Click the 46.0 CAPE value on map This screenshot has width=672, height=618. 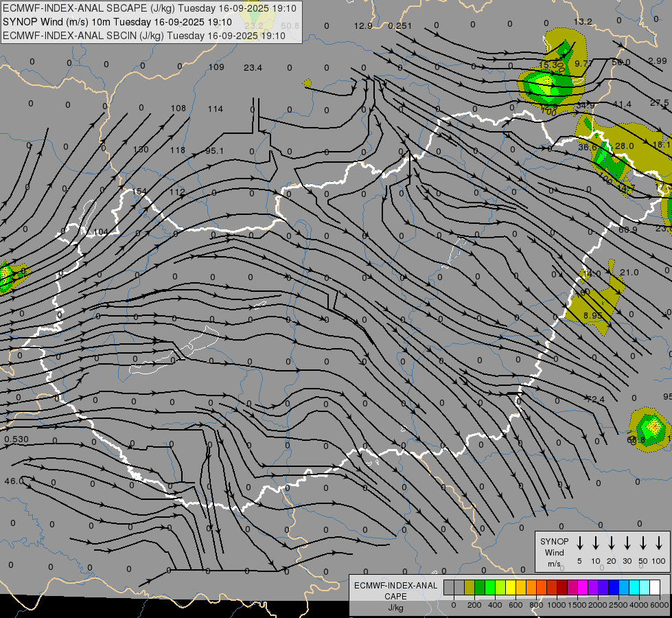(14, 481)
